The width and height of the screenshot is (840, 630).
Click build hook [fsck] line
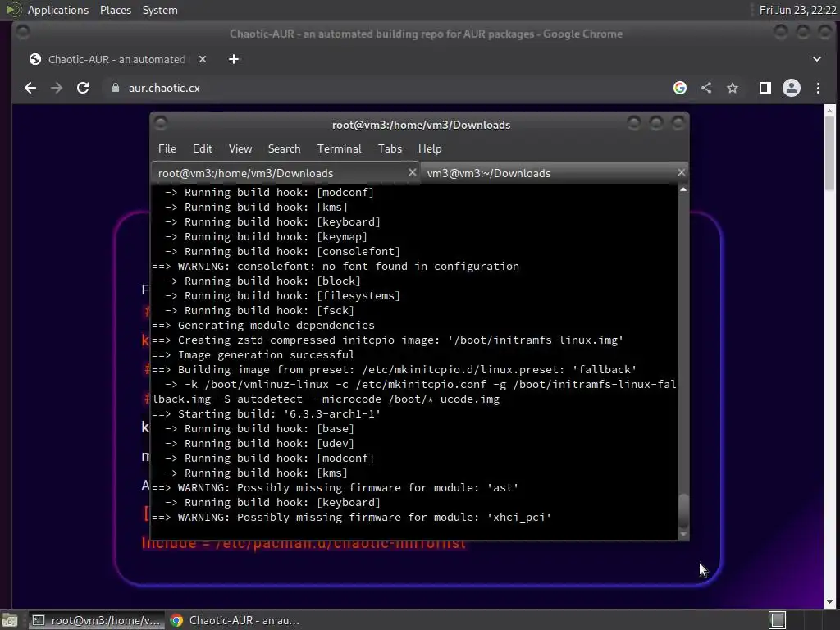click(259, 310)
